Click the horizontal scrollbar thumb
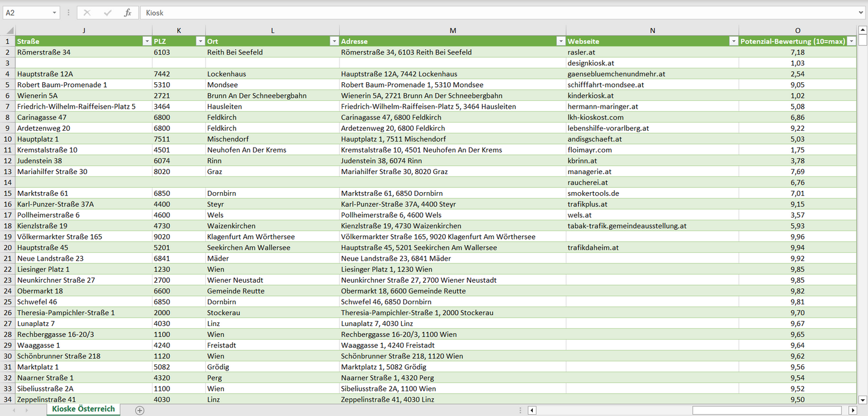The width and height of the screenshot is (868, 416). [769, 411]
